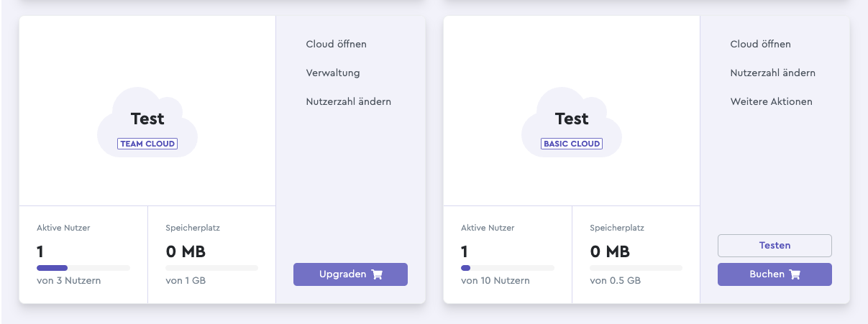
Task: Click the TEAM CLOUD badge label
Action: tap(147, 144)
